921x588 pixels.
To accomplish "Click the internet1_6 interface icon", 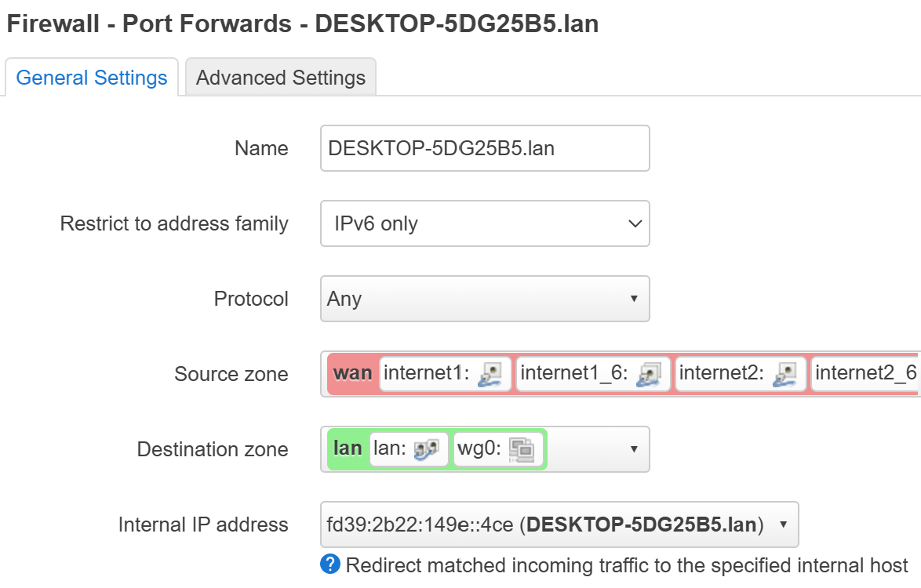I will [x=650, y=374].
